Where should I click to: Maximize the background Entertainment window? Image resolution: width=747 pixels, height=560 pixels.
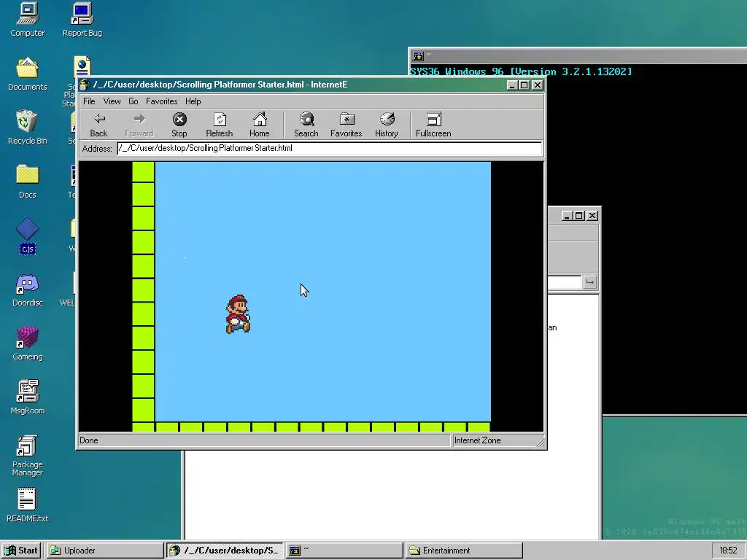[x=578, y=216]
